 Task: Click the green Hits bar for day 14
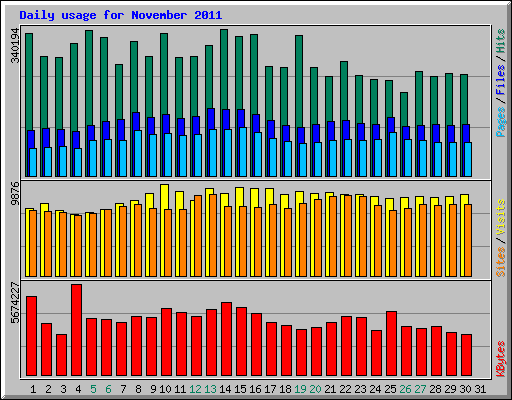[x=224, y=68]
